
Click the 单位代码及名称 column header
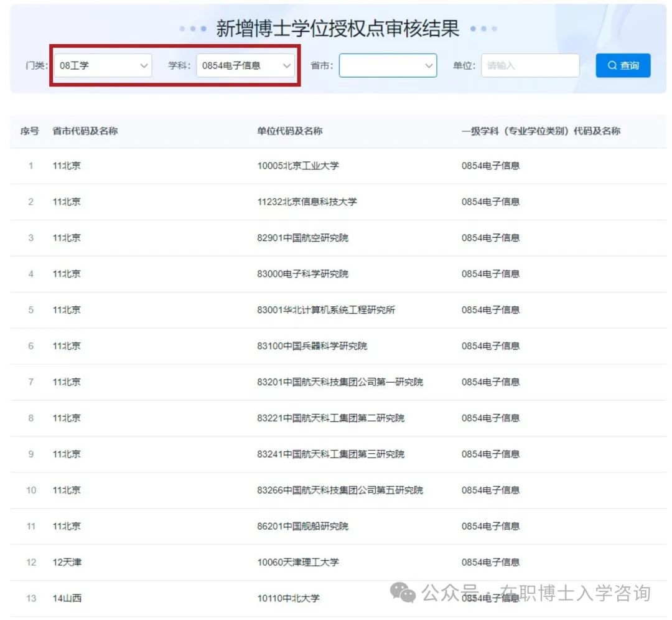pyautogui.click(x=289, y=131)
